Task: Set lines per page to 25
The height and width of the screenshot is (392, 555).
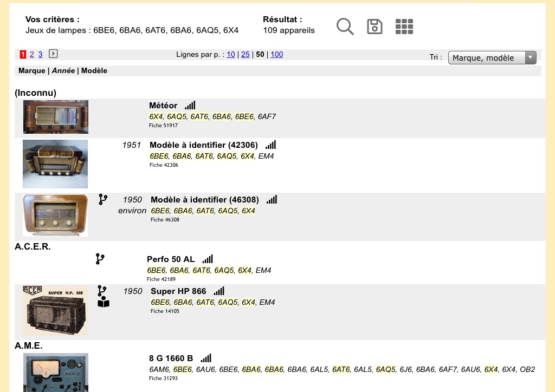Action: click(246, 55)
